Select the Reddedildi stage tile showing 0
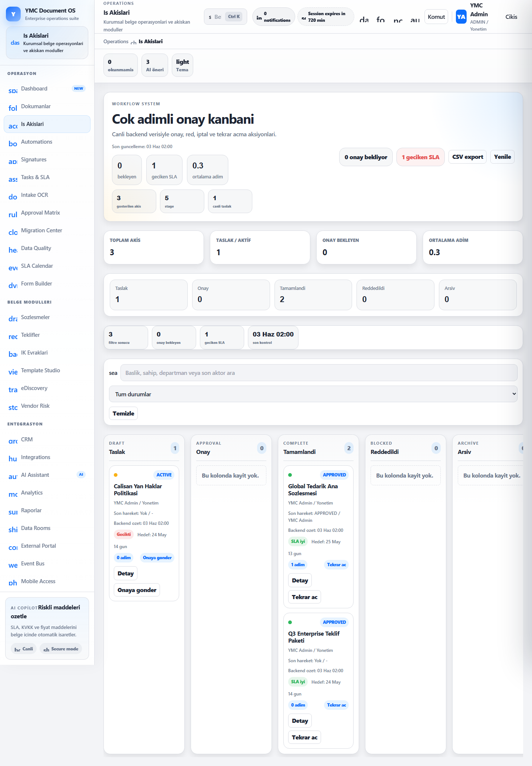The height and width of the screenshot is (766, 532). (395, 295)
